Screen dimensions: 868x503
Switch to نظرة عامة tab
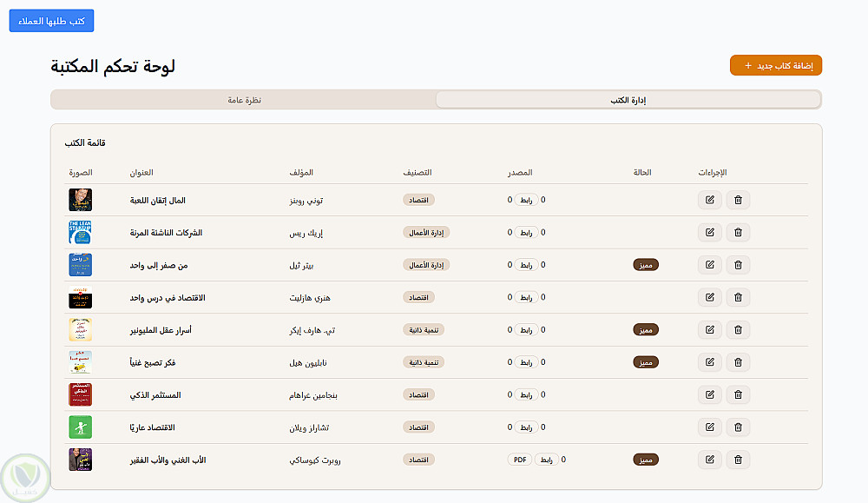point(244,100)
